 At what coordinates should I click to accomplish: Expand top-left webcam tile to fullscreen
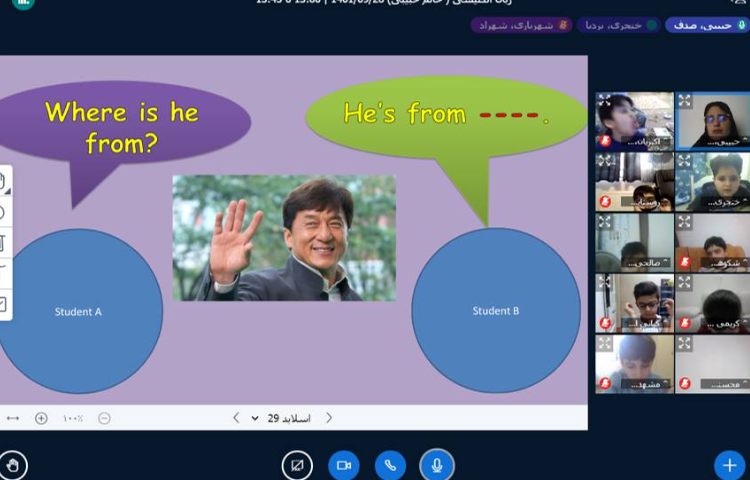click(604, 101)
